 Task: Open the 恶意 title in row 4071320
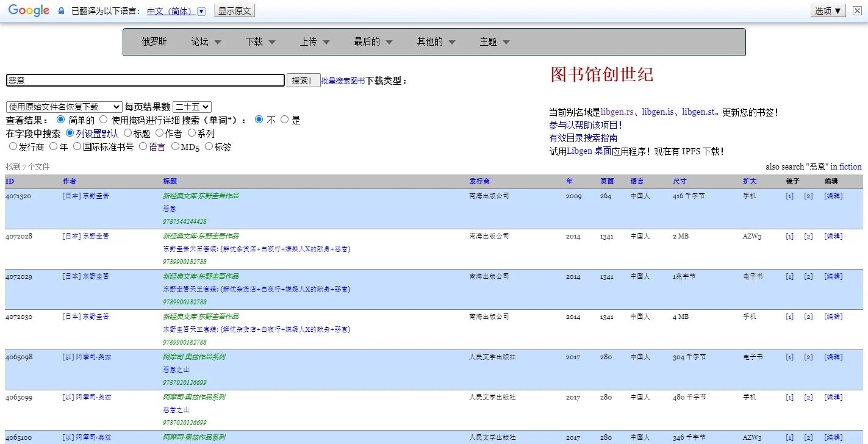(170, 209)
